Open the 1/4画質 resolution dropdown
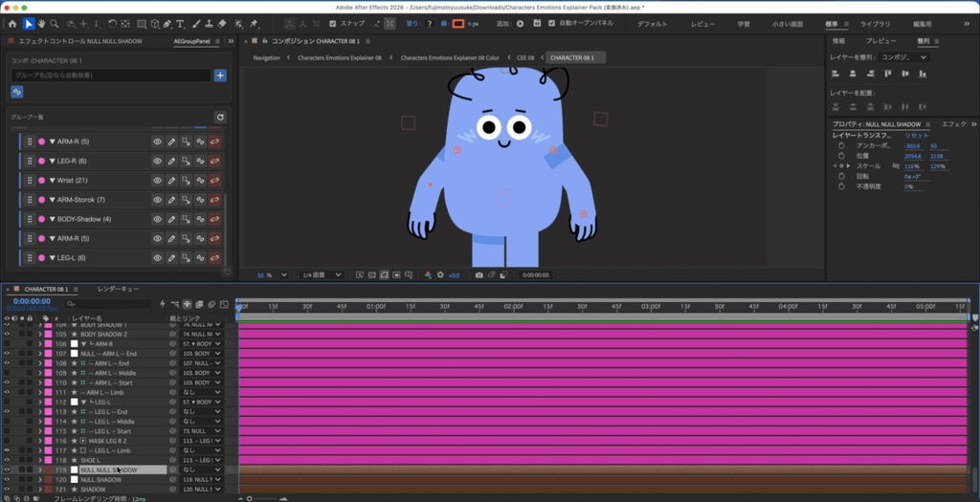 (x=322, y=274)
